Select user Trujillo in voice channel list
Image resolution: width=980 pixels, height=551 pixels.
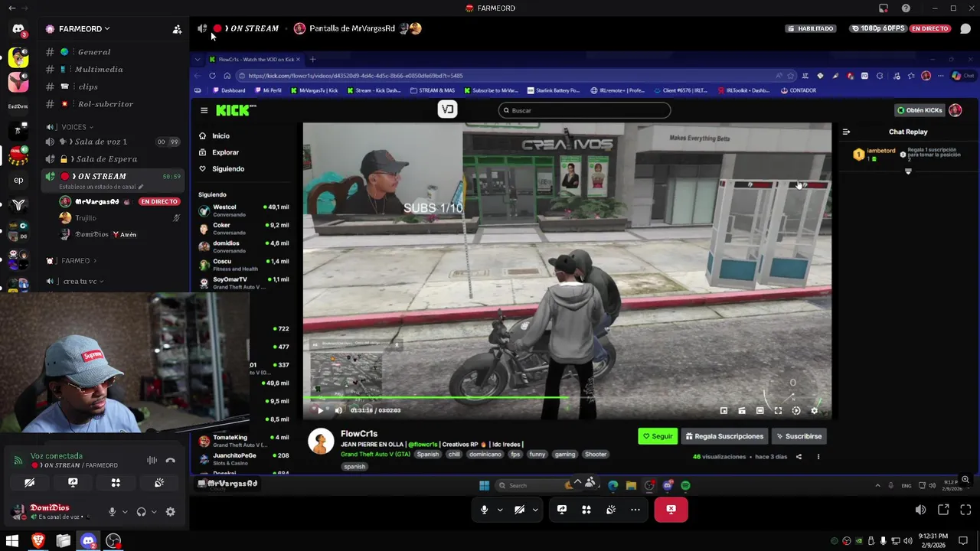(86, 218)
